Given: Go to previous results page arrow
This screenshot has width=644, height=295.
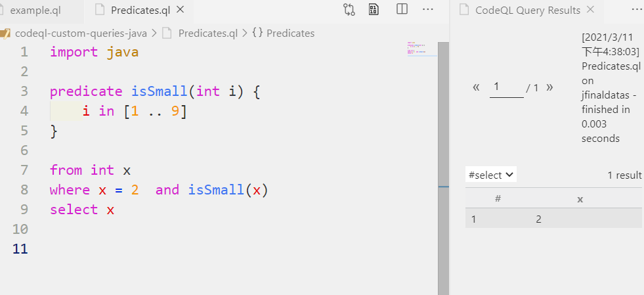Looking at the screenshot, I should (477, 87).
